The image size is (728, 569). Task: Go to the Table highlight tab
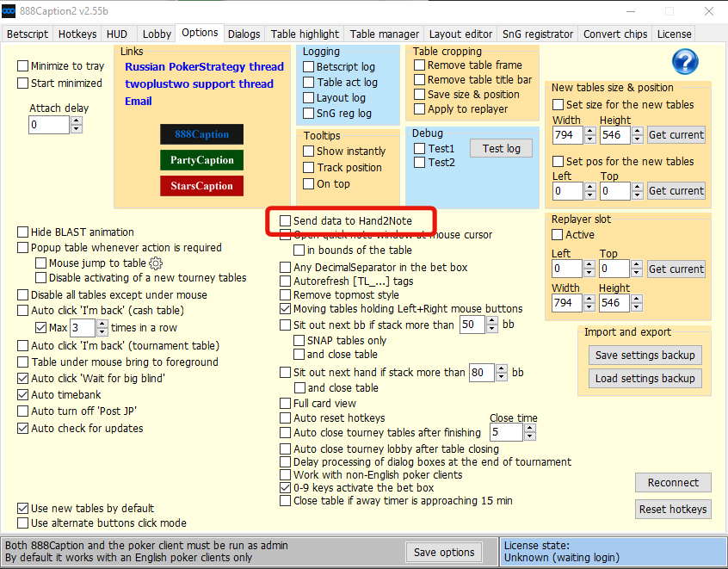click(305, 34)
